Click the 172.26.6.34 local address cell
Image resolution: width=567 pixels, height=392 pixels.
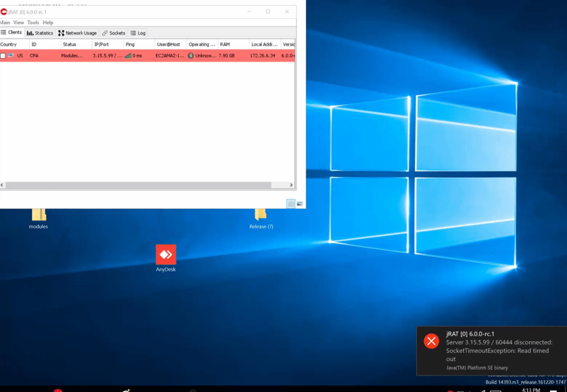point(263,56)
